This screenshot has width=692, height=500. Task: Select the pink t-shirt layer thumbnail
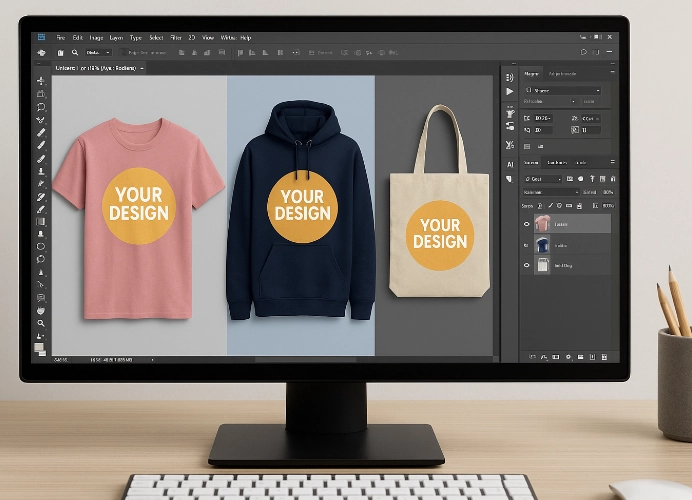(x=542, y=224)
